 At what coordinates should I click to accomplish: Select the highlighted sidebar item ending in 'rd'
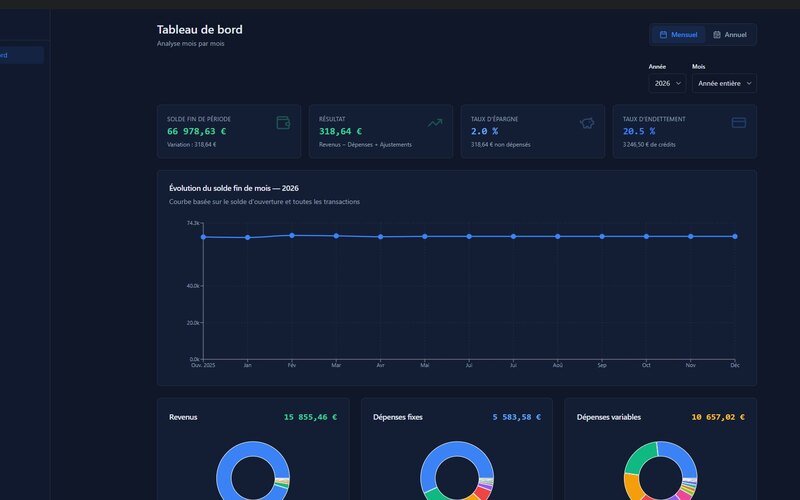pyautogui.click(x=20, y=55)
